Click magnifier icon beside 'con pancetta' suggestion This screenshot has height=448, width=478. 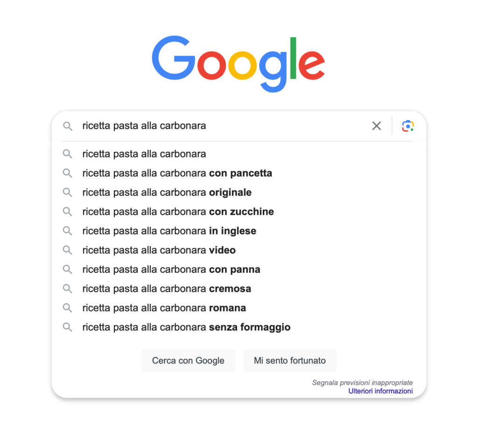pos(68,173)
